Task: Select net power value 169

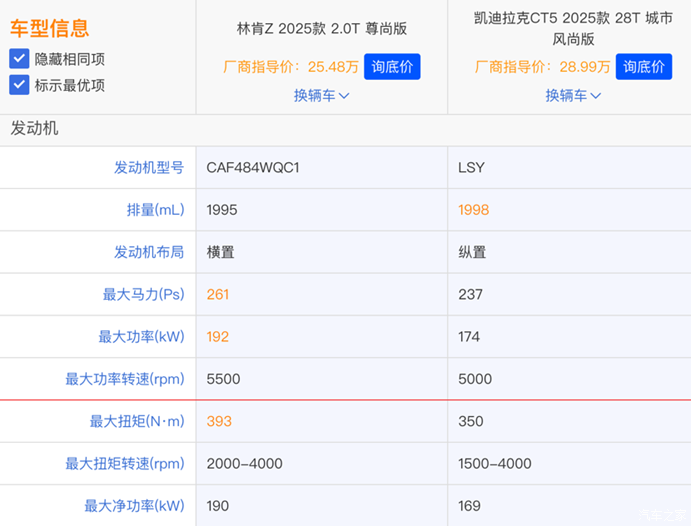Action: point(469,506)
